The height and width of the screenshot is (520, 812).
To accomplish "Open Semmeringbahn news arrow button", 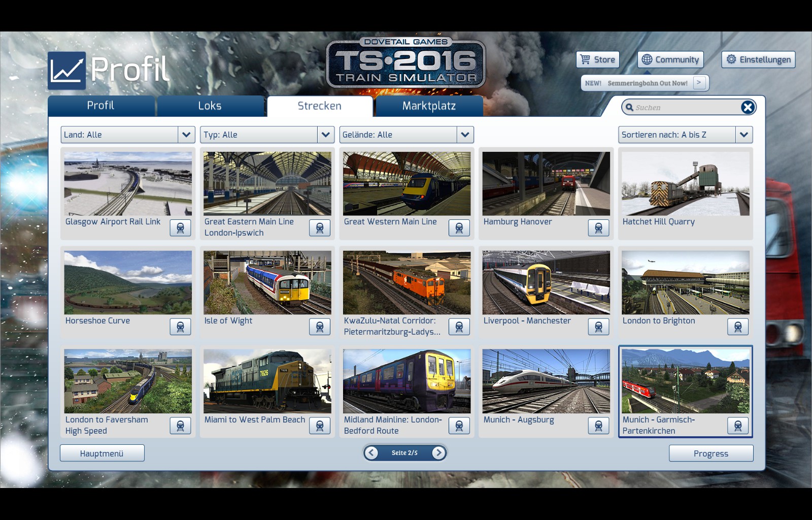I will tap(699, 83).
